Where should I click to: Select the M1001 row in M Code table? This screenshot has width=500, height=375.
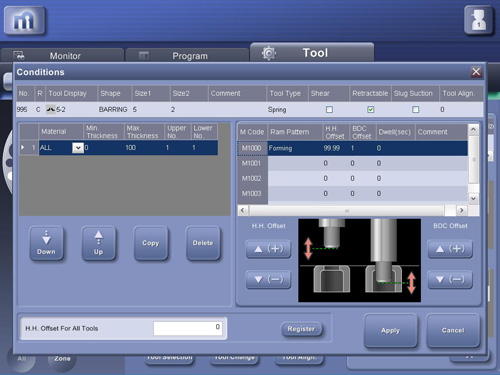click(352, 163)
